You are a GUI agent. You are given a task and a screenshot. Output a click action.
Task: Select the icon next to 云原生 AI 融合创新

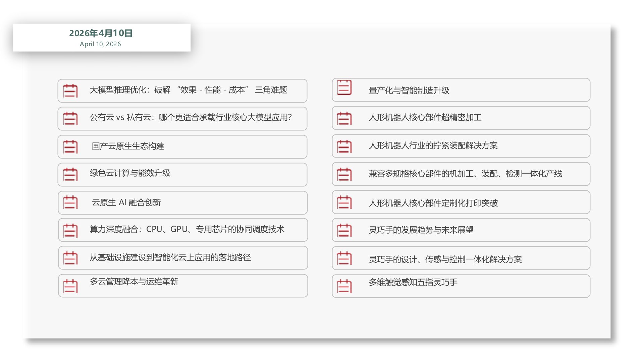coord(70,202)
